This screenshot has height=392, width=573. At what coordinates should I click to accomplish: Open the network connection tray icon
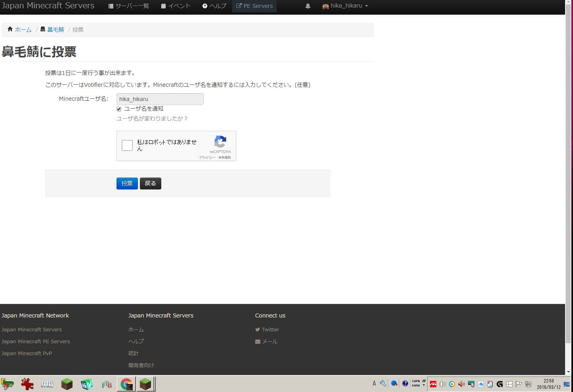tap(528, 384)
